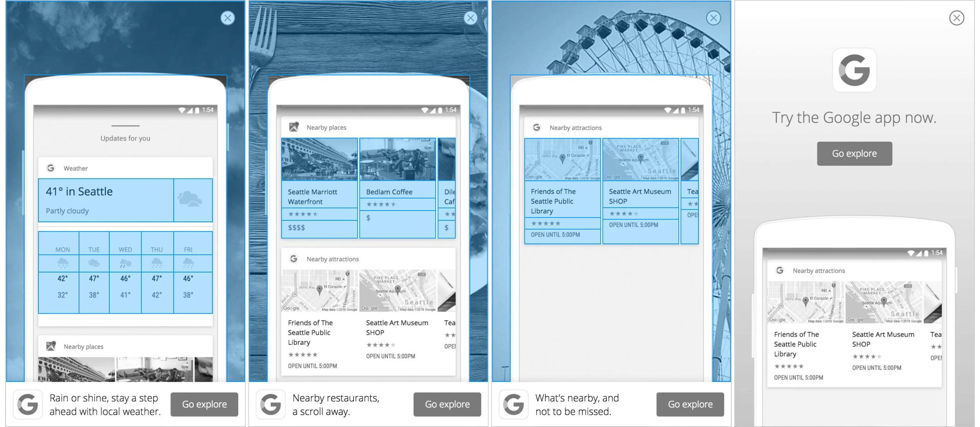Close the weather ad panel

click(x=228, y=18)
